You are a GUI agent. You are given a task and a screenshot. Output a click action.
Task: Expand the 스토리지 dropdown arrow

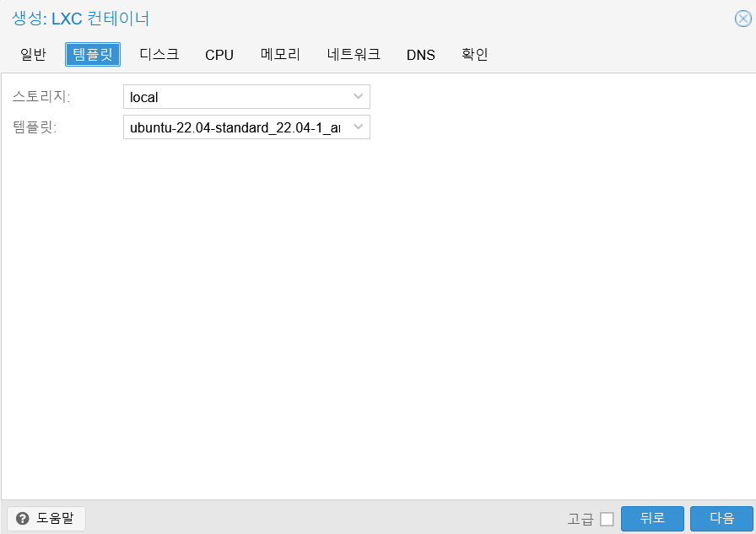pyautogui.click(x=358, y=96)
